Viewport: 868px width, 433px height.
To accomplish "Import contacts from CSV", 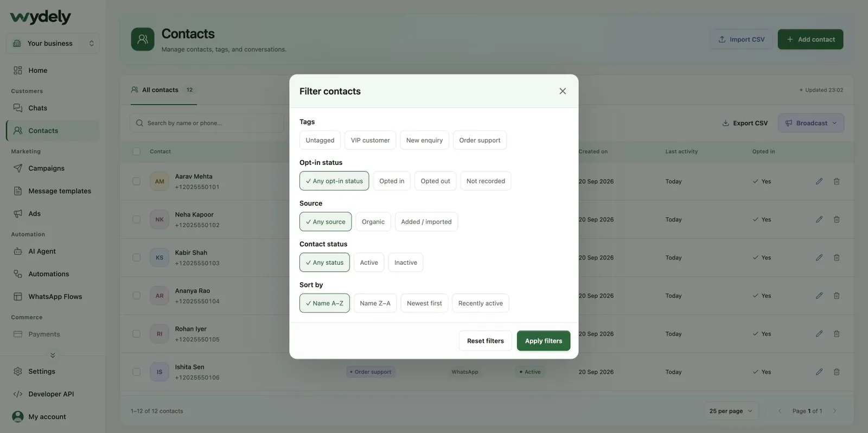I will pyautogui.click(x=742, y=39).
